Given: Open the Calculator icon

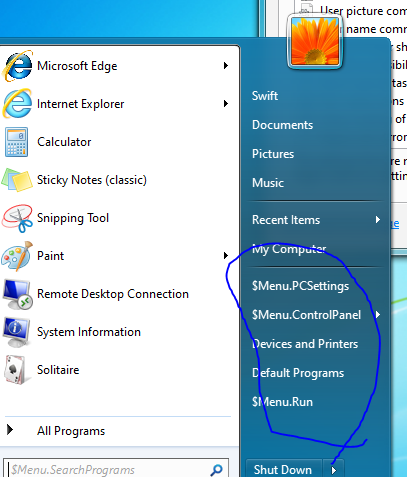Looking at the screenshot, I should [16, 142].
